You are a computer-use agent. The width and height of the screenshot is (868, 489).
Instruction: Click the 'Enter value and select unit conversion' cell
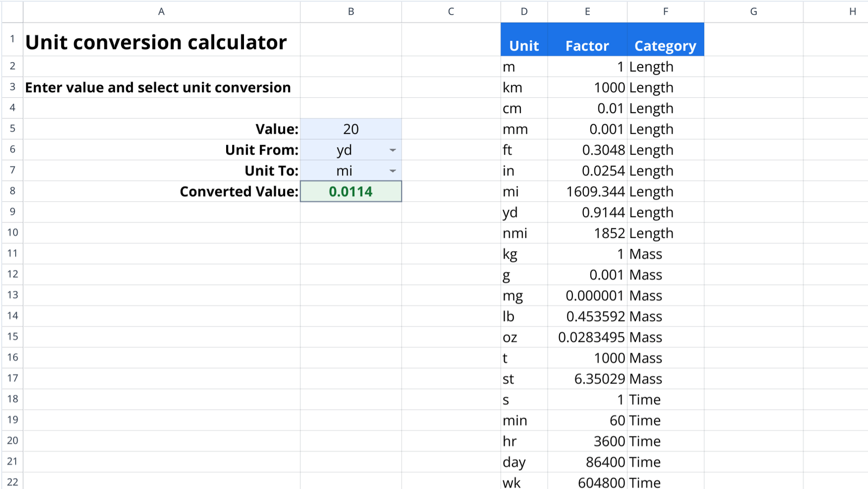click(162, 87)
